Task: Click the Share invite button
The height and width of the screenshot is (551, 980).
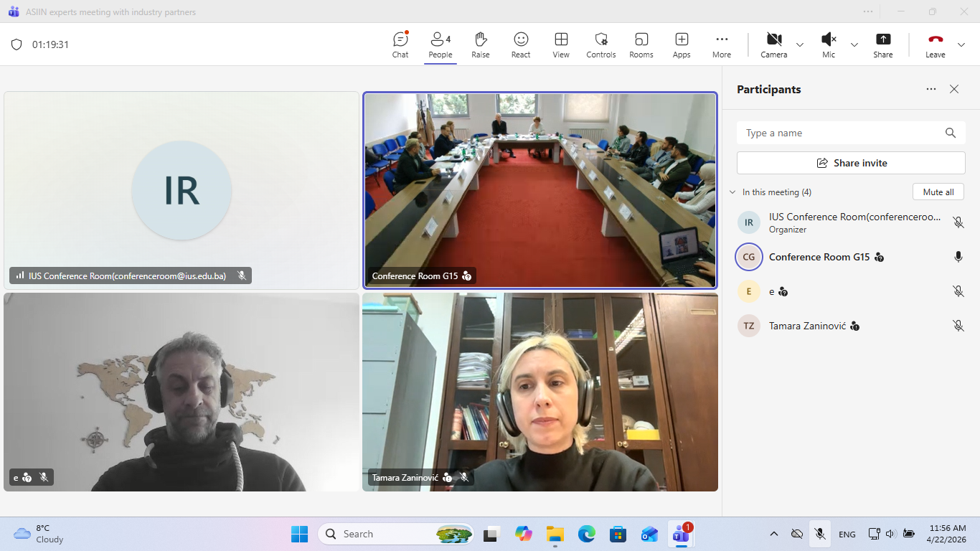Action: coord(851,163)
